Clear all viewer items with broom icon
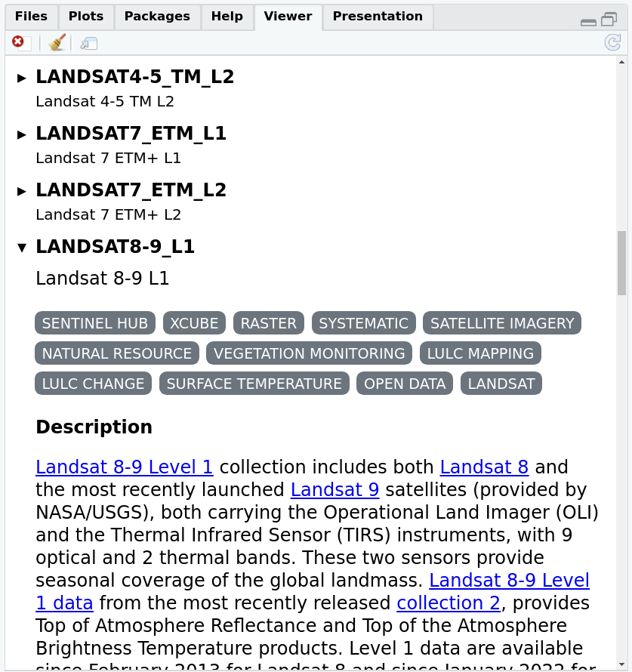The height and width of the screenshot is (672, 632). click(x=57, y=43)
